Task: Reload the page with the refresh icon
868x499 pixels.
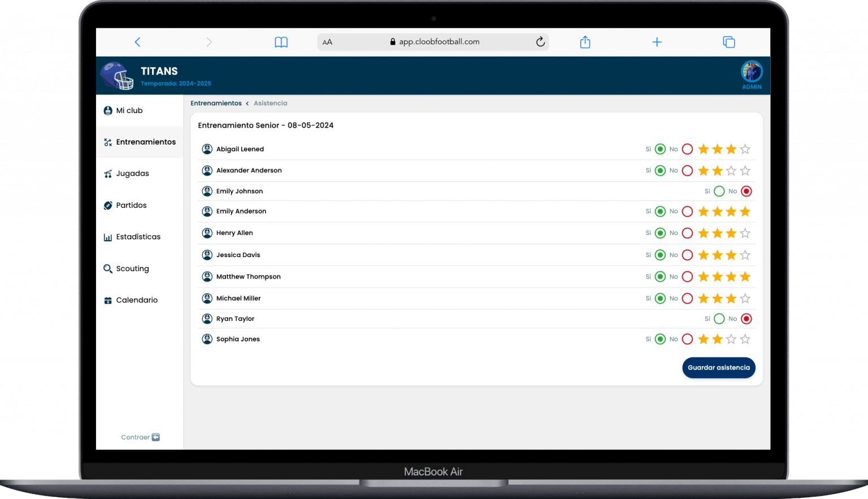Action: coord(540,42)
